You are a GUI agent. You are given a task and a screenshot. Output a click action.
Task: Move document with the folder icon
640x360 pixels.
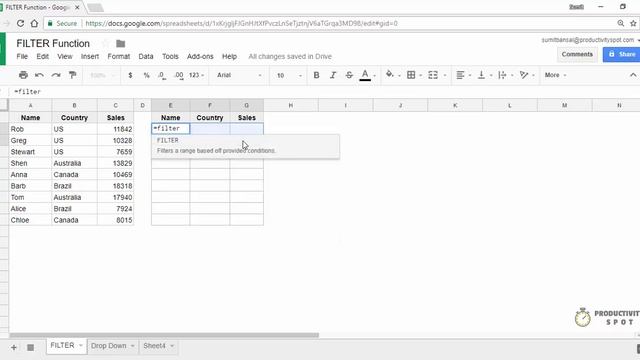[120, 44]
